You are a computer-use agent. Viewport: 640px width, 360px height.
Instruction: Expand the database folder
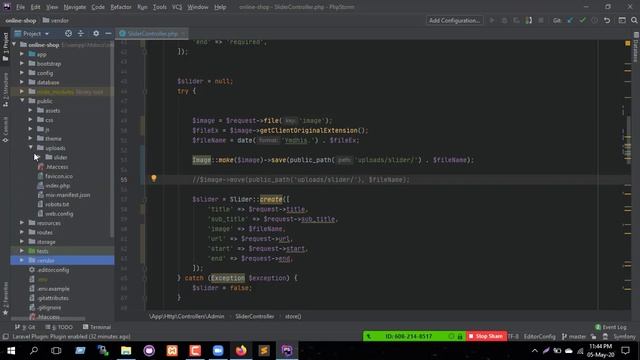[x=22, y=82]
